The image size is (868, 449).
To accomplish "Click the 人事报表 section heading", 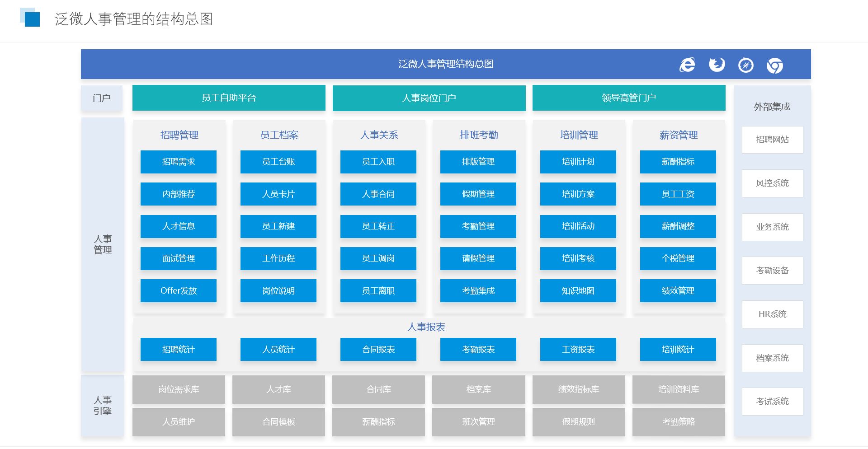I will coord(426,327).
